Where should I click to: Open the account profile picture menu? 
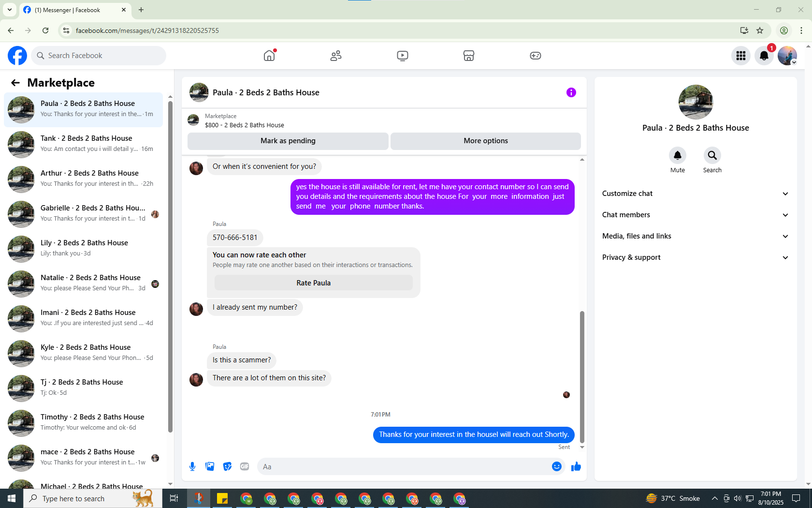[x=787, y=56]
